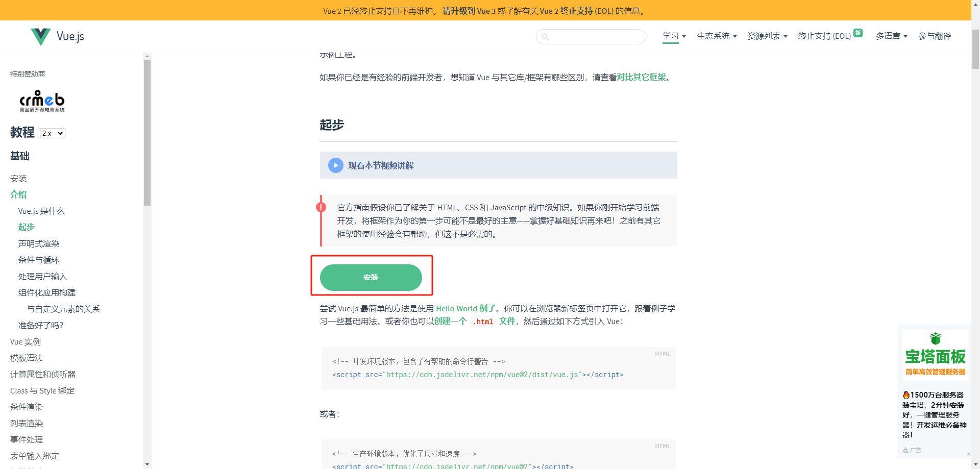Open 事件处理 in the sidebar

[27, 439]
